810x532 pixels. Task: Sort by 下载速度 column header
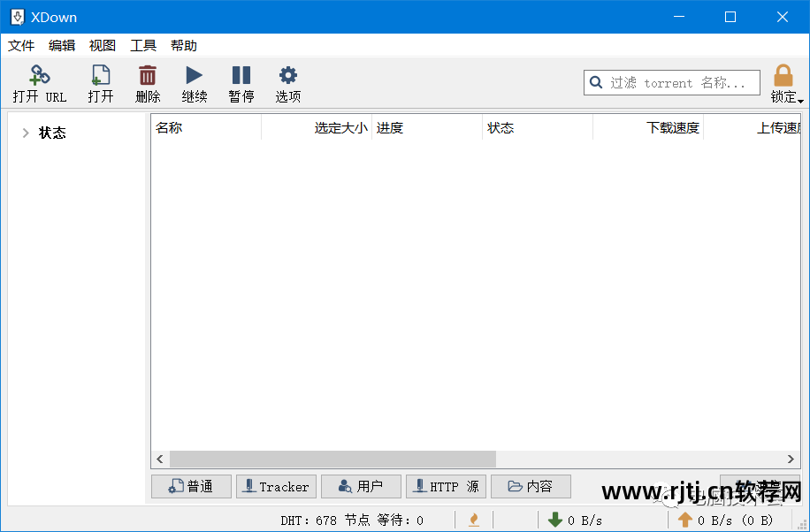pyautogui.click(x=648, y=127)
